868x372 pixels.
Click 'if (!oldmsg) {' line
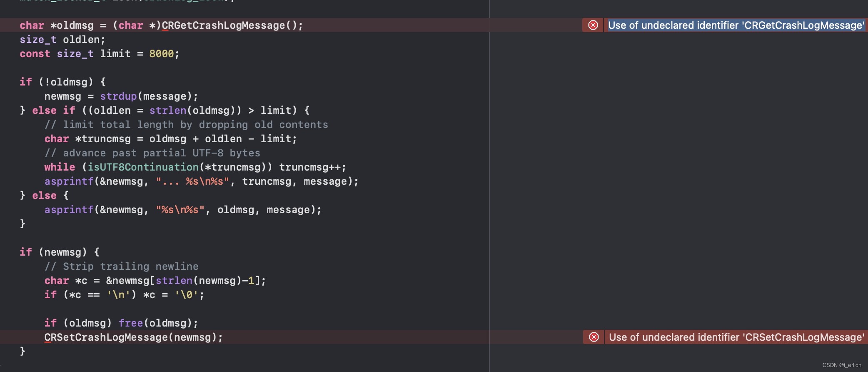tap(63, 82)
